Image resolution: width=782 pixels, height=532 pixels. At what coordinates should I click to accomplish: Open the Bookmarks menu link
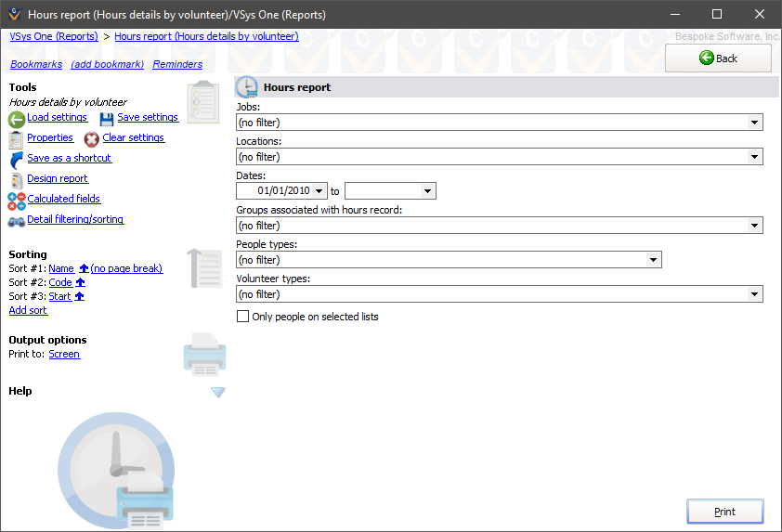coord(36,65)
